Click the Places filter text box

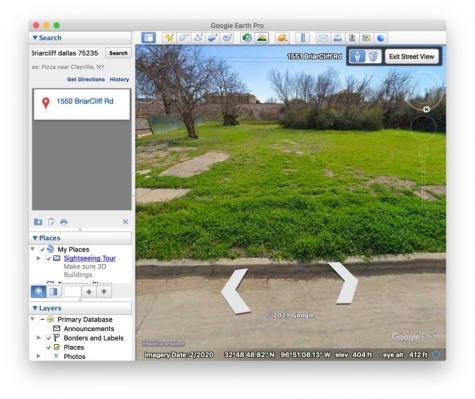point(72,292)
